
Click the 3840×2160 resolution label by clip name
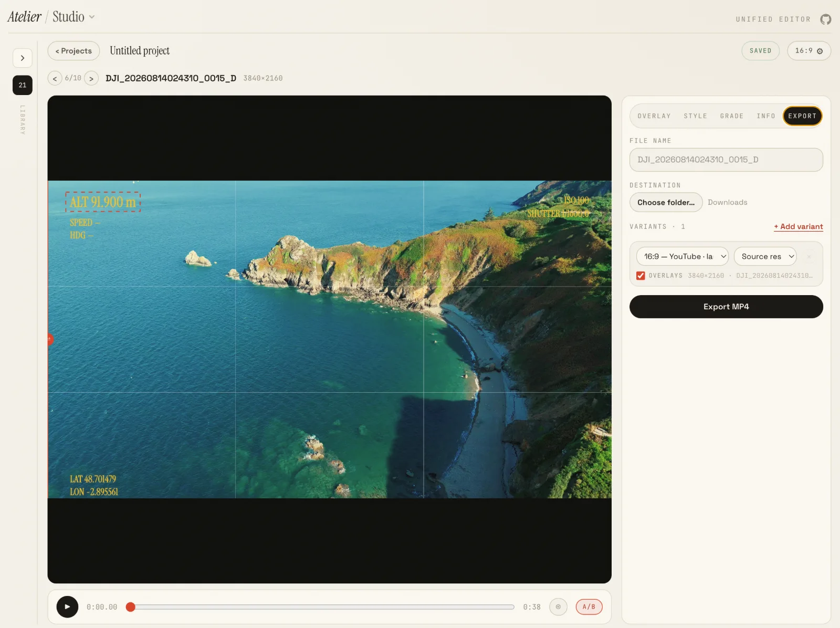click(262, 78)
